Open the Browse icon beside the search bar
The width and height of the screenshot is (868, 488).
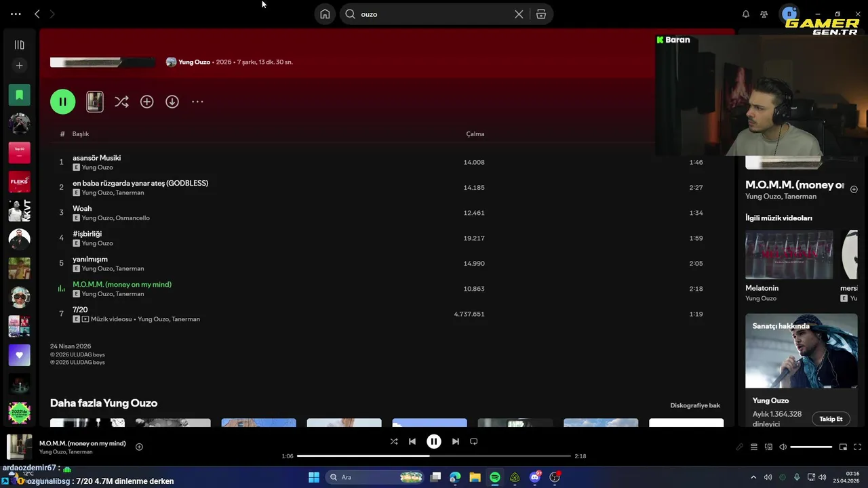[x=541, y=14]
